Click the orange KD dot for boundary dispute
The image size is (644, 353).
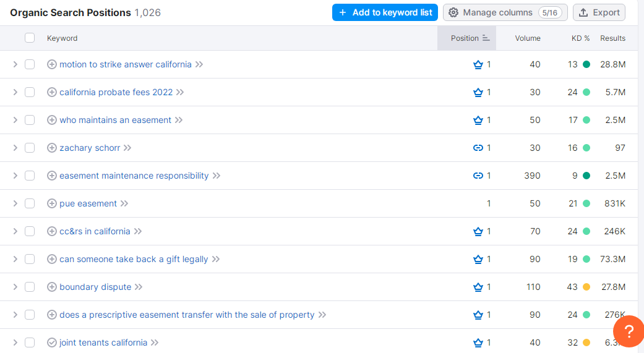(x=586, y=287)
